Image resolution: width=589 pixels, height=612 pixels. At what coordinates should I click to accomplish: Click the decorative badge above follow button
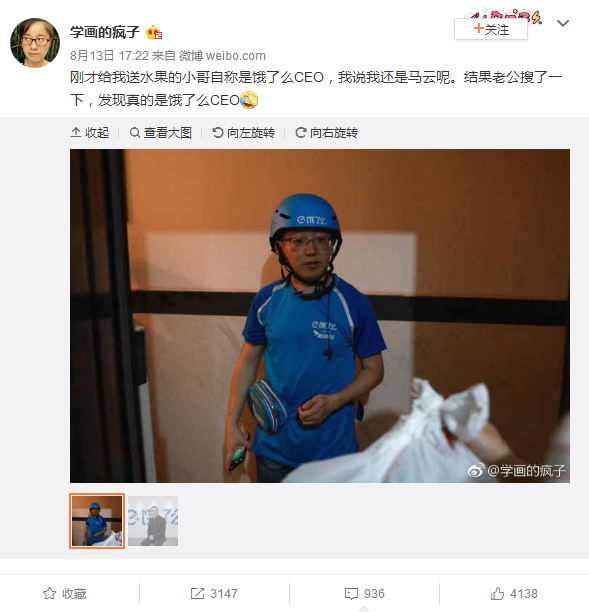(504, 14)
